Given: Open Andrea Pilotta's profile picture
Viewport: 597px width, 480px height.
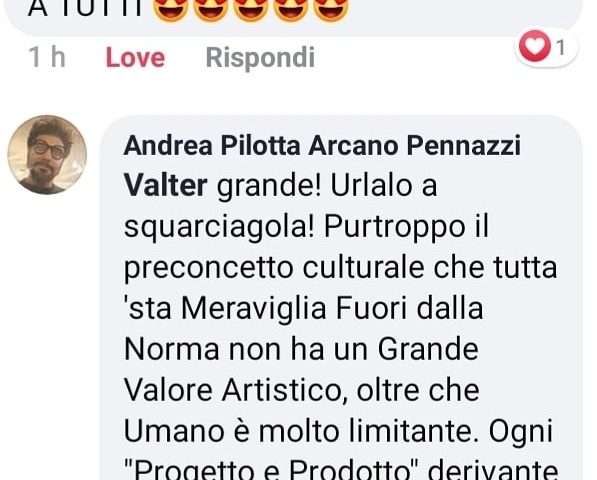Looking at the screenshot, I should pyautogui.click(x=47, y=155).
